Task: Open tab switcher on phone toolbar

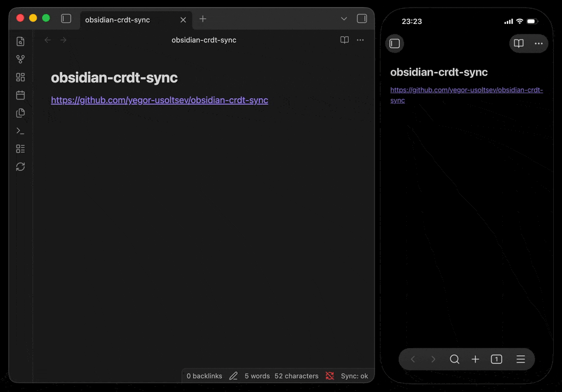Action: tap(496, 359)
